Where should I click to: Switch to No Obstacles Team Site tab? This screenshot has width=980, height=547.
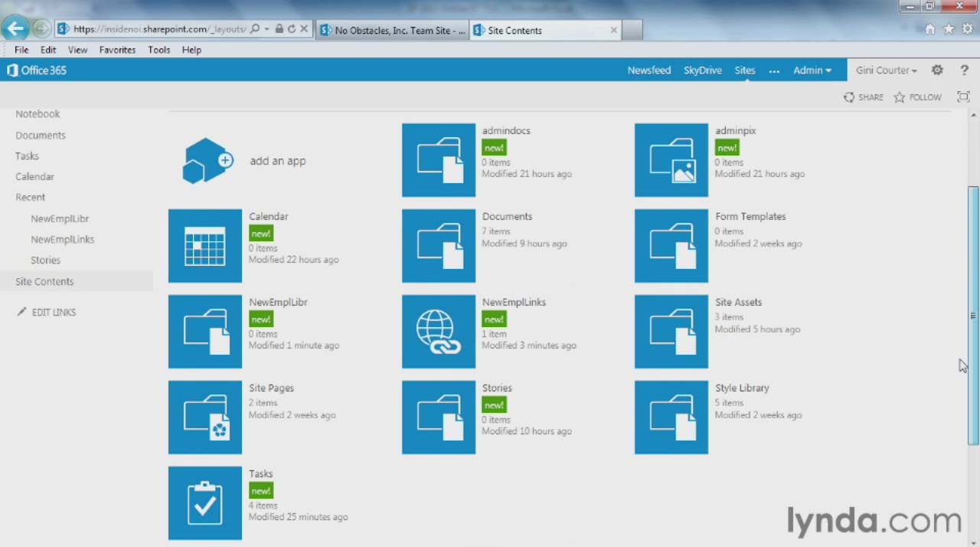click(x=392, y=31)
